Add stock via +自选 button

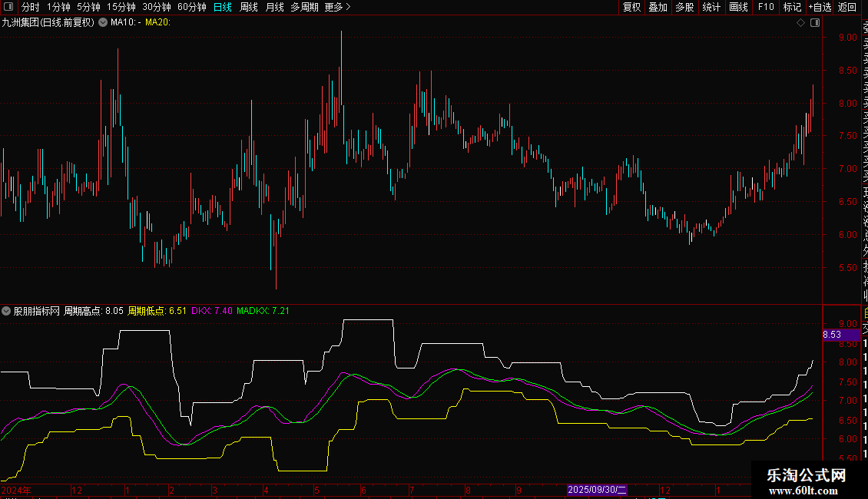[x=819, y=7]
